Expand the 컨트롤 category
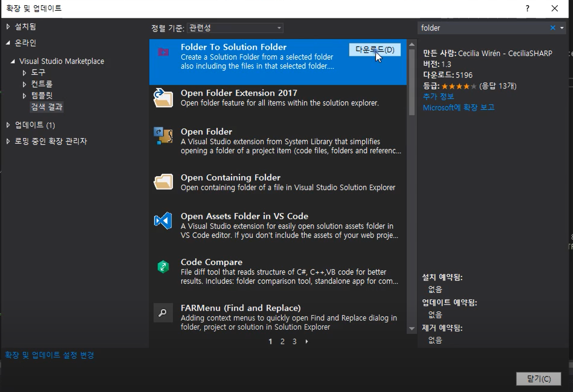573x392 pixels. [x=24, y=84]
